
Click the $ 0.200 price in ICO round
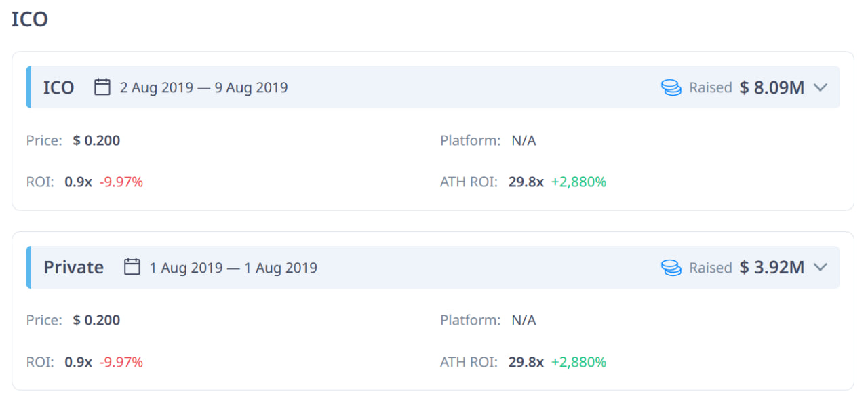coord(96,141)
